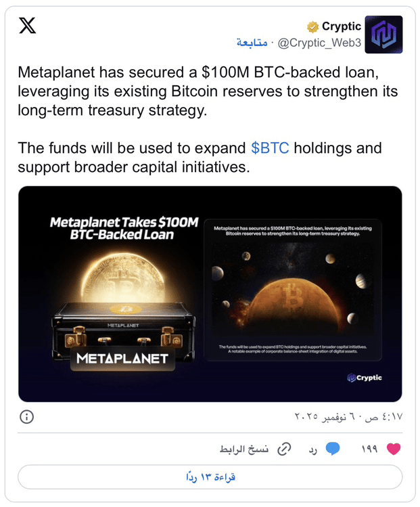The width and height of the screenshot is (420, 507).
Task: Open the Cryptic display name
Action: click(342, 26)
